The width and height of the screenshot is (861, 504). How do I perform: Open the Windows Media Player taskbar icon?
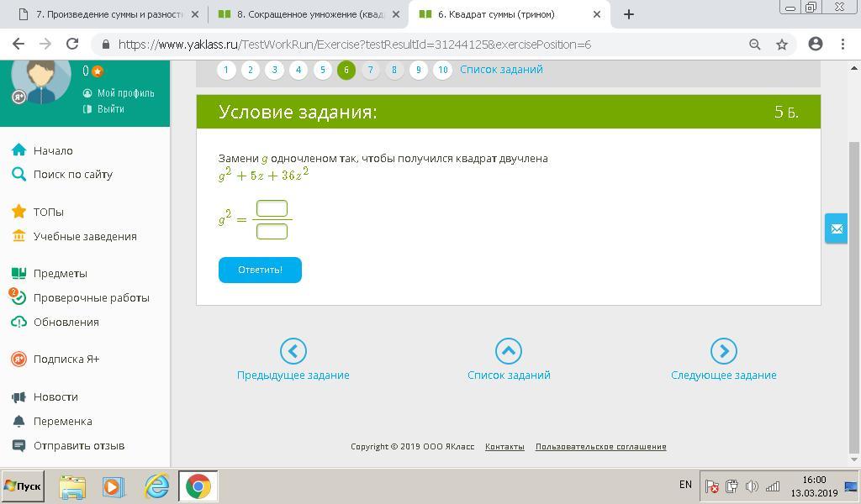pos(113,486)
